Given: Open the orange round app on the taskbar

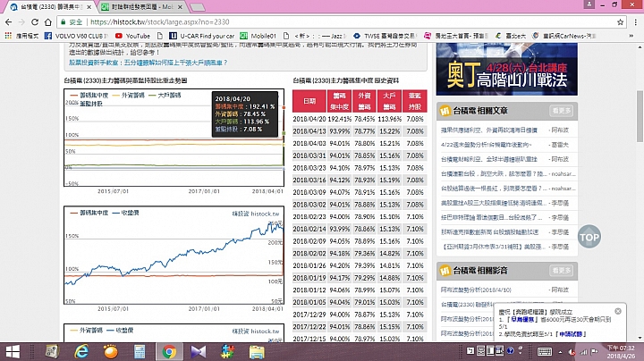Looking at the screenshot, I should [x=111, y=352].
